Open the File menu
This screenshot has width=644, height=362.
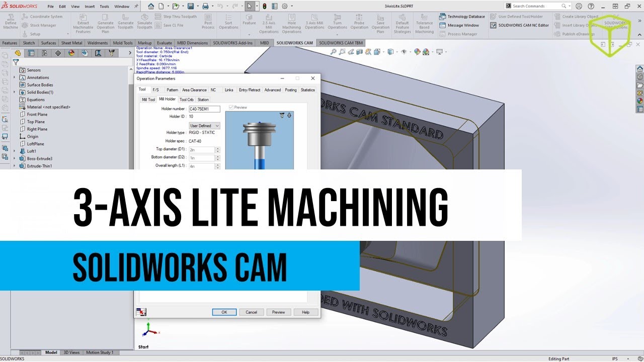tap(50, 7)
